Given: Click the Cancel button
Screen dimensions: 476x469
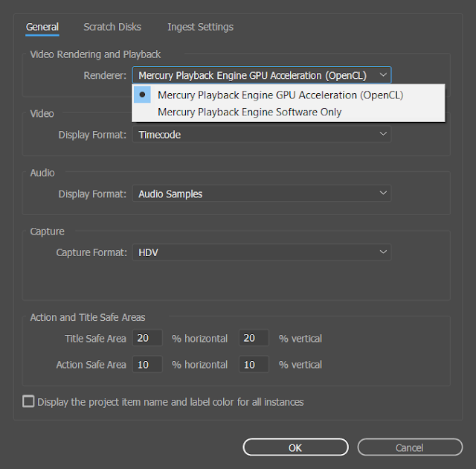Looking at the screenshot, I should (410, 447).
